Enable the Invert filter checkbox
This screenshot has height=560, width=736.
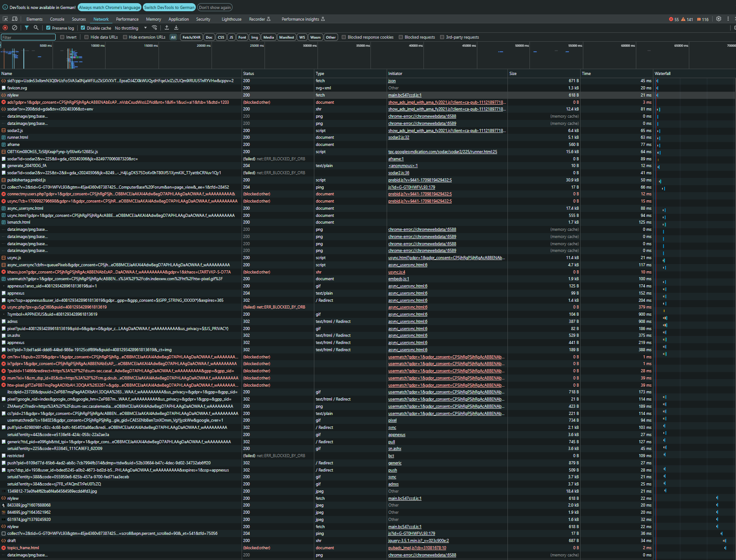(62, 37)
